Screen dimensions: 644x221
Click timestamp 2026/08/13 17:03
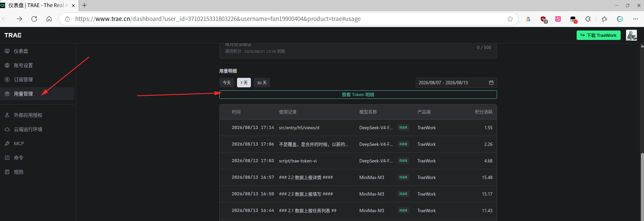pyautogui.click(x=253, y=161)
